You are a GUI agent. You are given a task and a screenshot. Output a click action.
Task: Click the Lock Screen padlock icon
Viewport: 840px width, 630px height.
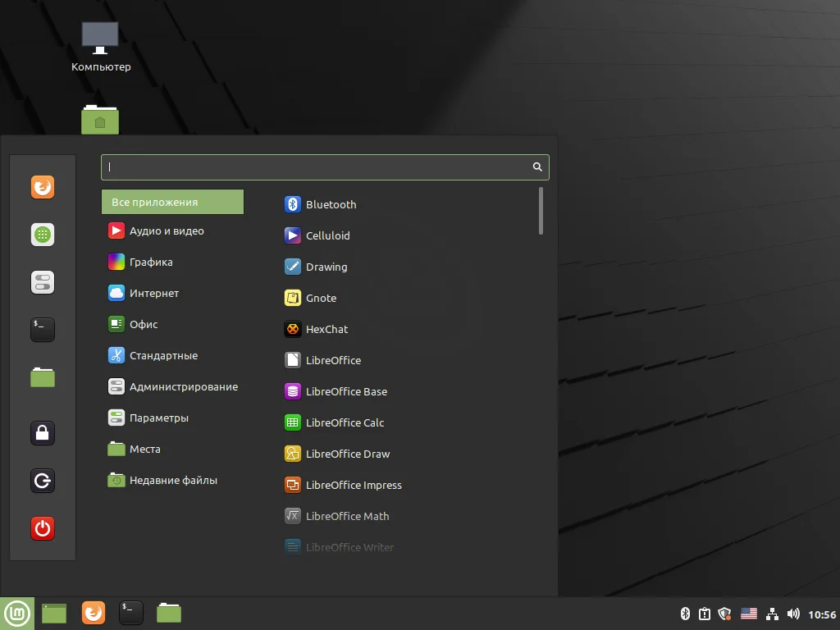43,432
